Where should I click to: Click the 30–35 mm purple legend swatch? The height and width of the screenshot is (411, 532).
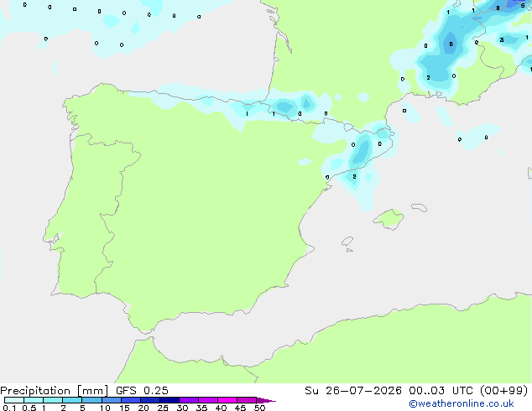[x=189, y=400]
